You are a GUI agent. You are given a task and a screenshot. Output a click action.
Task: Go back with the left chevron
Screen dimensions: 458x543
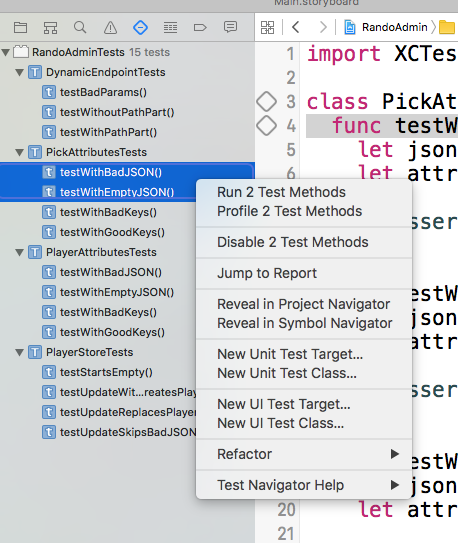(296, 27)
